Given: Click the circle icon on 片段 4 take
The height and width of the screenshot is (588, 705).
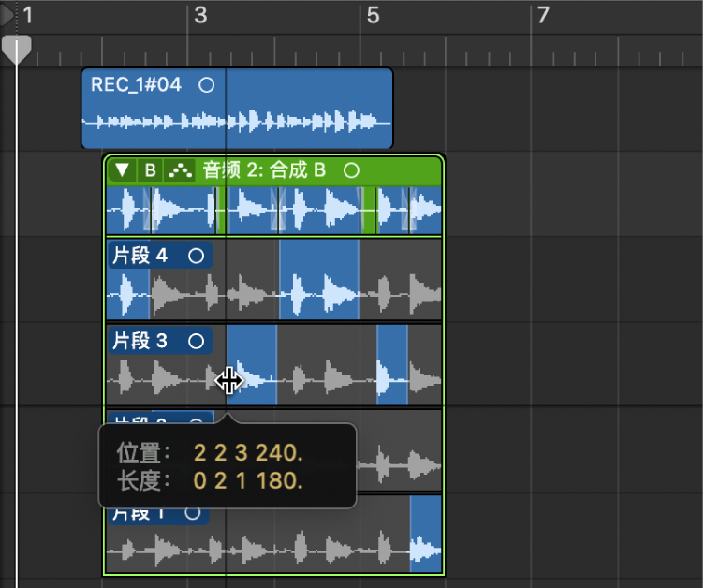Looking at the screenshot, I should (x=196, y=257).
